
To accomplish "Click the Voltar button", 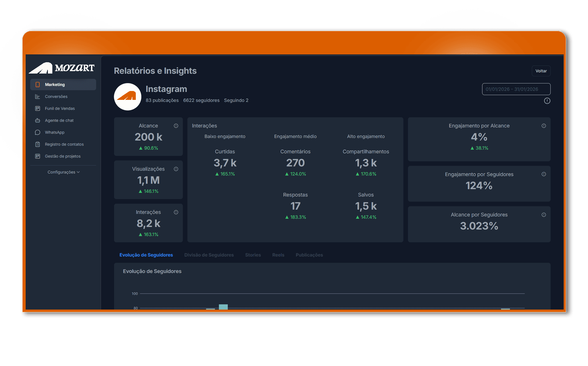I will pyautogui.click(x=541, y=71).
